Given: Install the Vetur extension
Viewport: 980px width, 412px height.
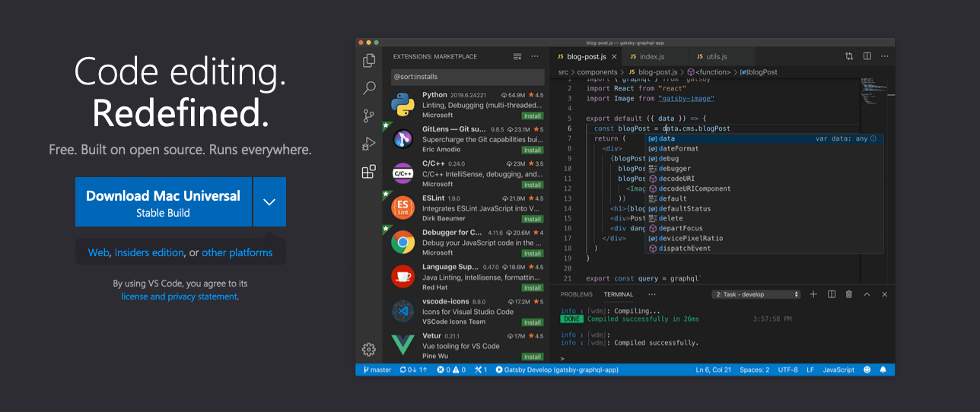Looking at the screenshot, I should 533,356.
